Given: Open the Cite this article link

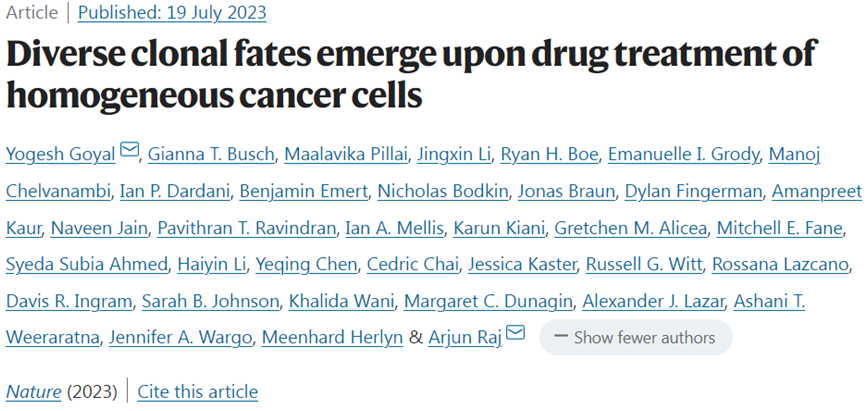Looking at the screenshot, I should (198, 392).
